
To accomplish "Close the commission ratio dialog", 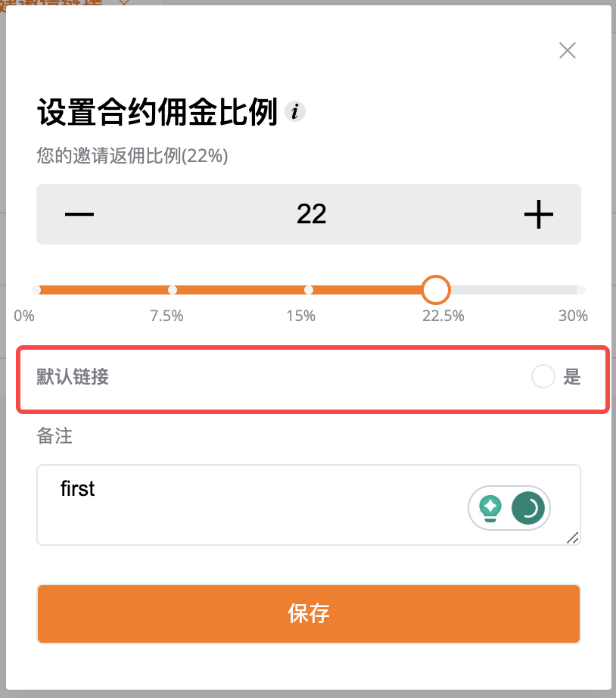I will (x=568, y=50).
